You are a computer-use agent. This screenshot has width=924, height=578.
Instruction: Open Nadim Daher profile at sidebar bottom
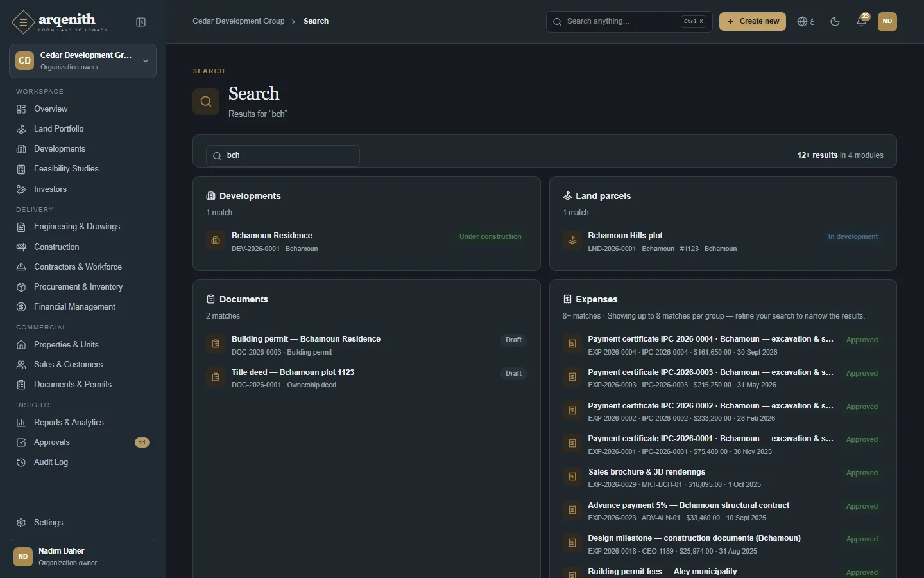click(83, 557)
